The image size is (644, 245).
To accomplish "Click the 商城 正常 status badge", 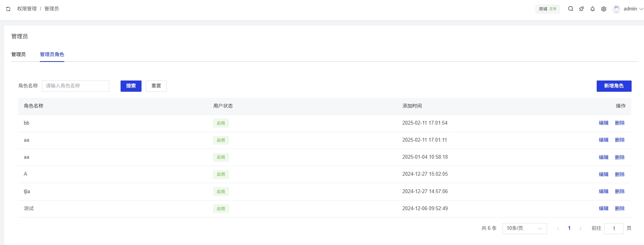I will (547, 9).
